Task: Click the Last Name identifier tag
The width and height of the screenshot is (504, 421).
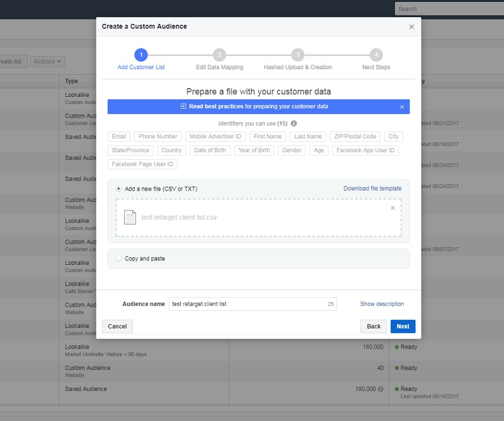Action: [x=308, y=137]
